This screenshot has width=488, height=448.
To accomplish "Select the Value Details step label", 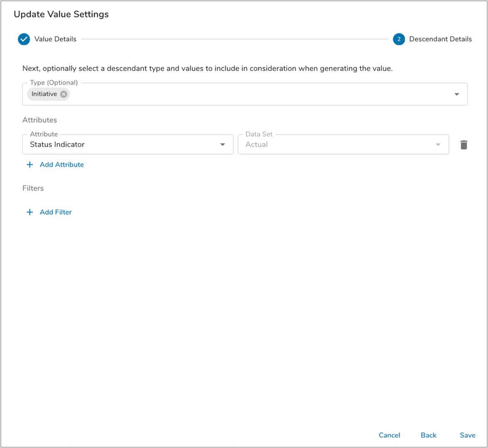I will [x=55, y=39].
